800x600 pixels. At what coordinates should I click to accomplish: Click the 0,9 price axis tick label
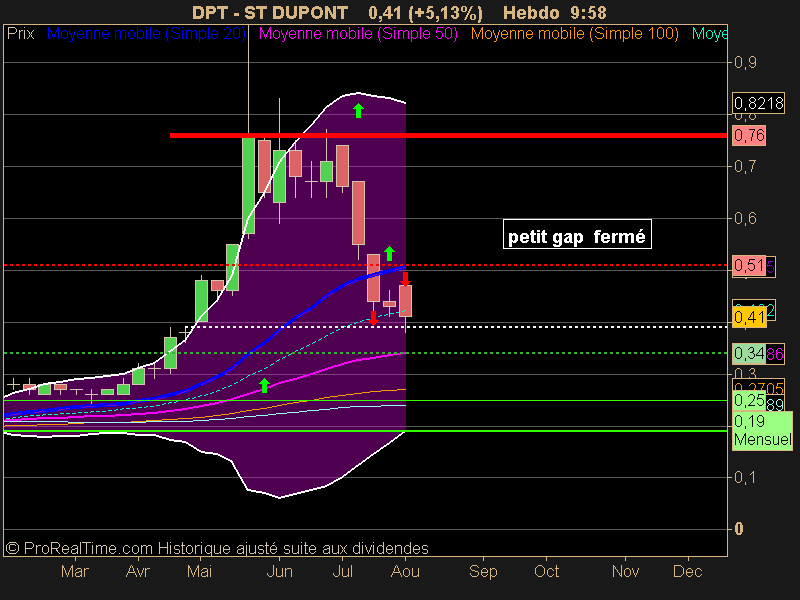click(x=745, y=63)
